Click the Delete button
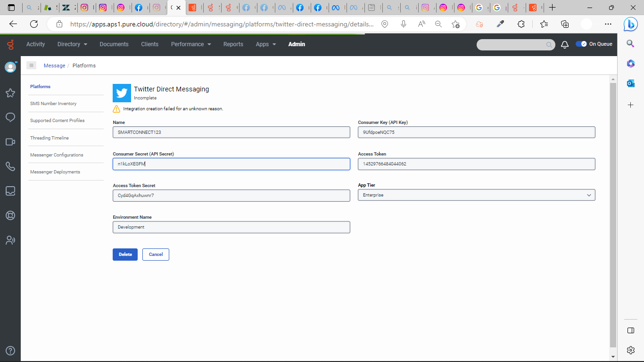The image size is (644, 362). coord(125,255)
